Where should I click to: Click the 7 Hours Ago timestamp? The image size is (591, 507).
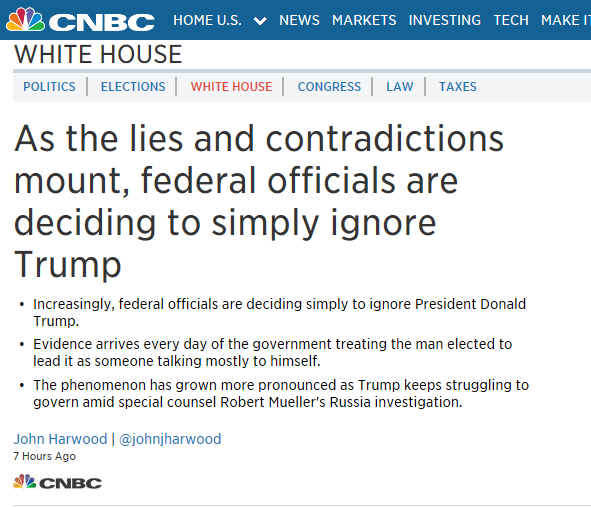tap(44, 456)
